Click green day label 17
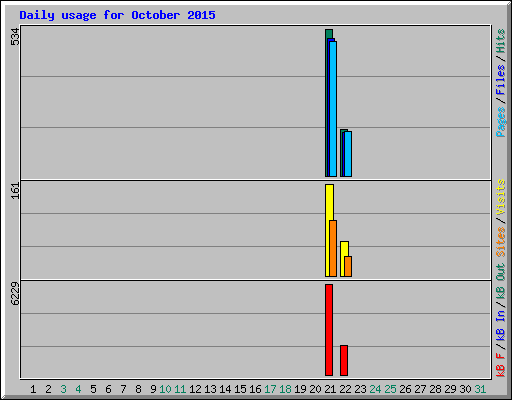512x400 pixels. (x=270, y=389)
